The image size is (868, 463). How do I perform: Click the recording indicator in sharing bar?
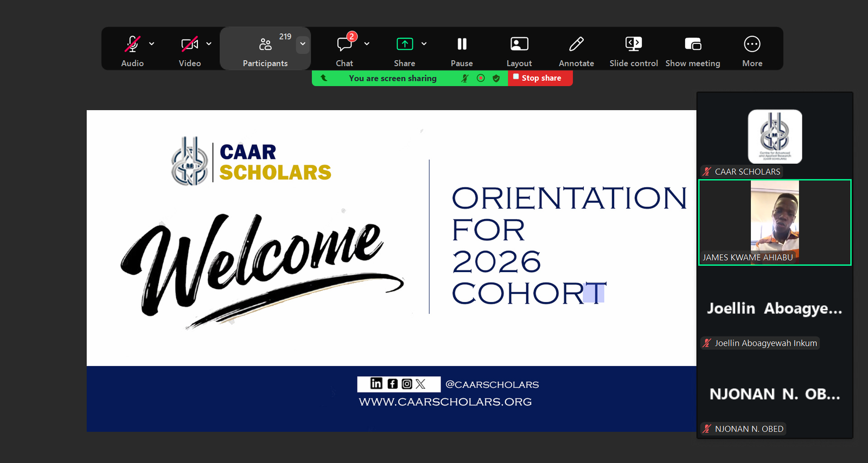point(481,78)
